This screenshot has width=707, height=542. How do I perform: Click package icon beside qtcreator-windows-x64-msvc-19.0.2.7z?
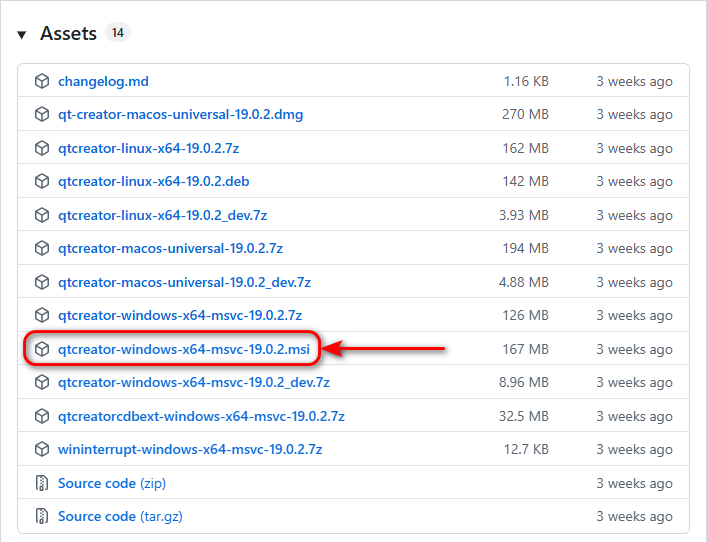click(42, 315)
